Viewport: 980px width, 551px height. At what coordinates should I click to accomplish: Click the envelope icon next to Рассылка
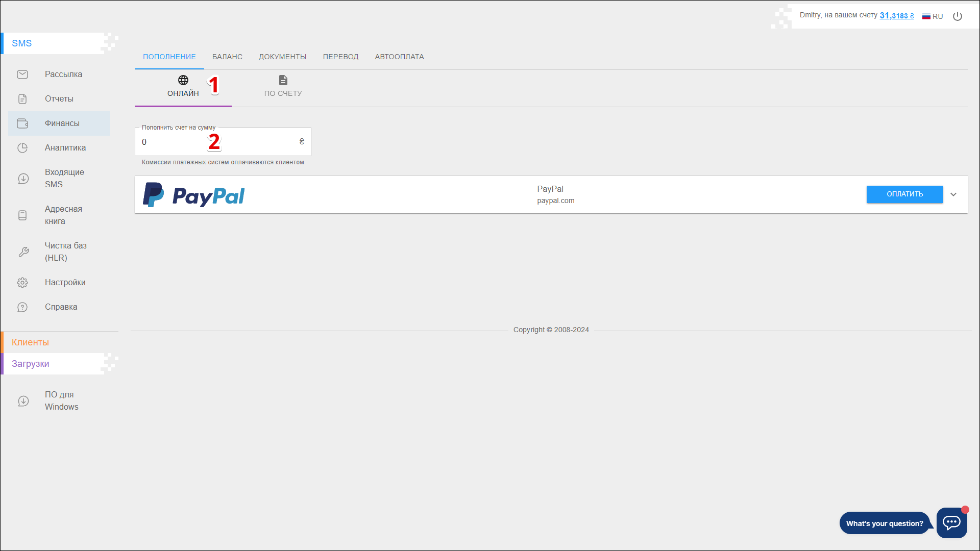pyautogui.click(x=22, y=74)
